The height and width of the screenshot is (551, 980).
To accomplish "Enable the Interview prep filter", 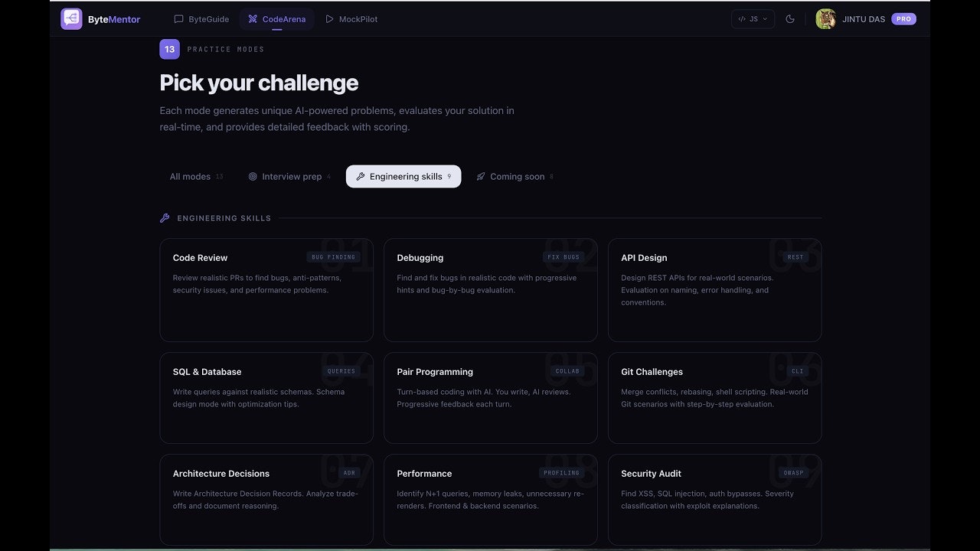I will click(x=287, y=176).
